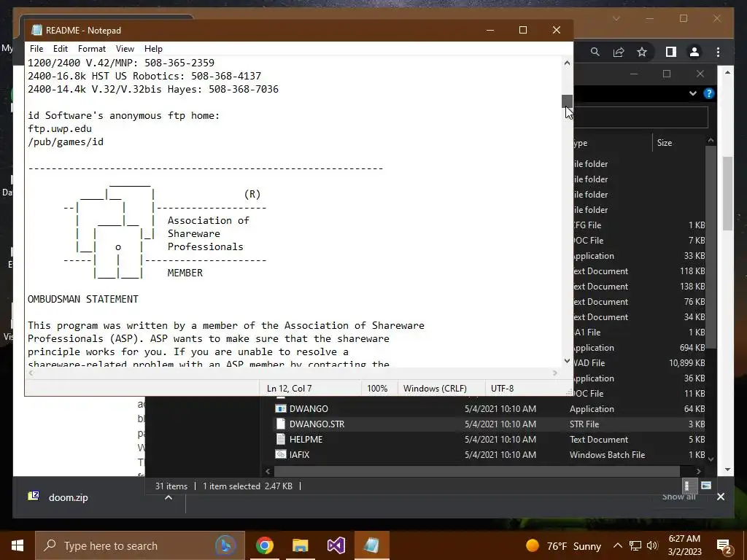Click the File Explorer horizontal scrollbar

(x=477, y=471)
